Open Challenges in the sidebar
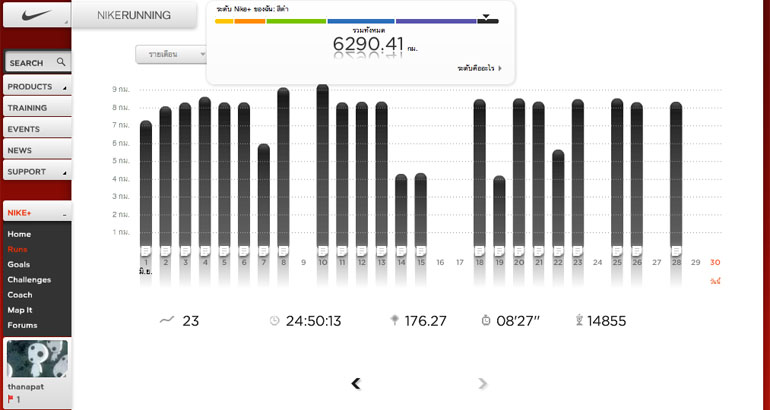The image size is (770, 410). pos(28,279)
